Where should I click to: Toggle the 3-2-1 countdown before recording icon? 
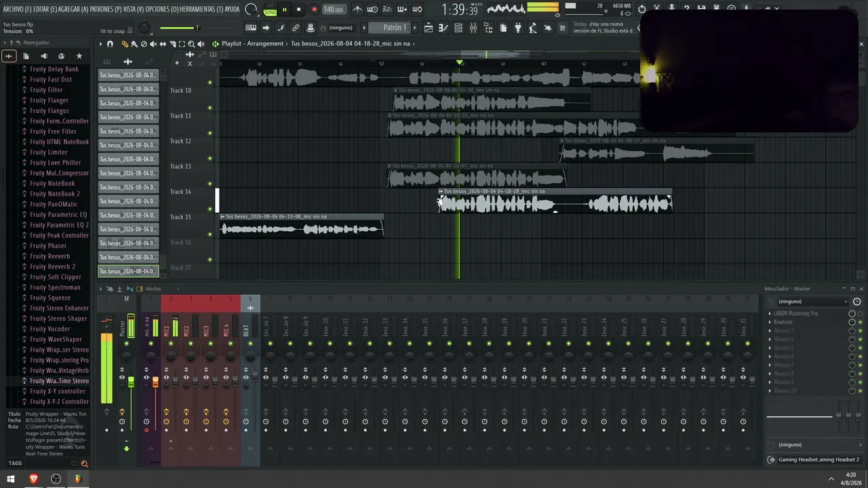(x=387, y=9)
